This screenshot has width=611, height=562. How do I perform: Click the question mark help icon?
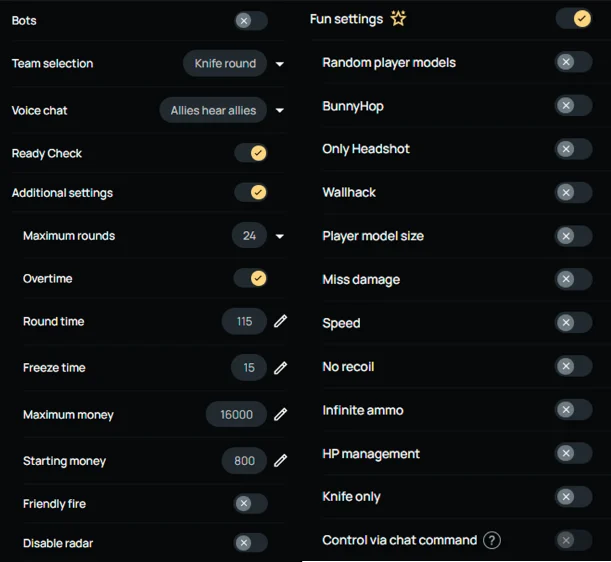coord(491,540)
